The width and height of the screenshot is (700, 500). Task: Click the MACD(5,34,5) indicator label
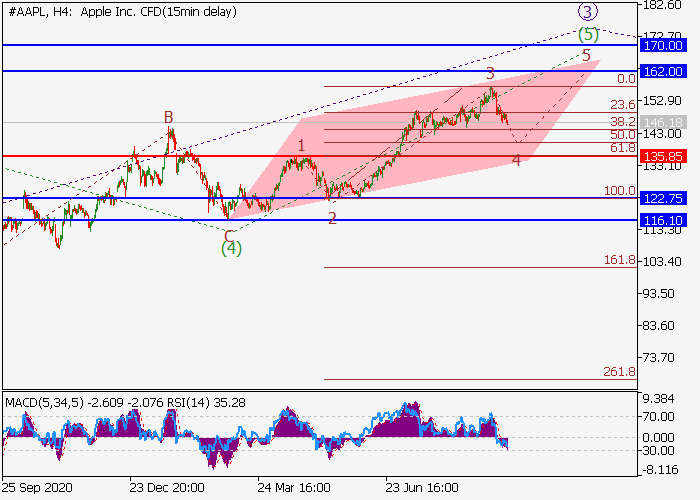point(44,403)
